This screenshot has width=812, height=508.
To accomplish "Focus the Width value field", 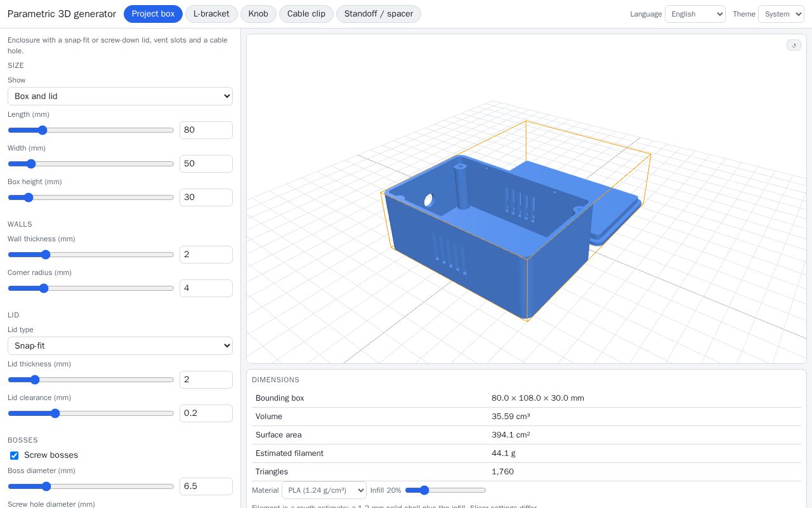I will pyautogui.click(x=206, y=164).
